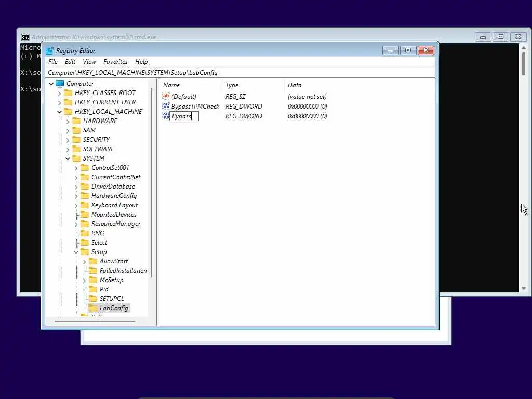Click the Bypass name edit box

click(184, 116)
